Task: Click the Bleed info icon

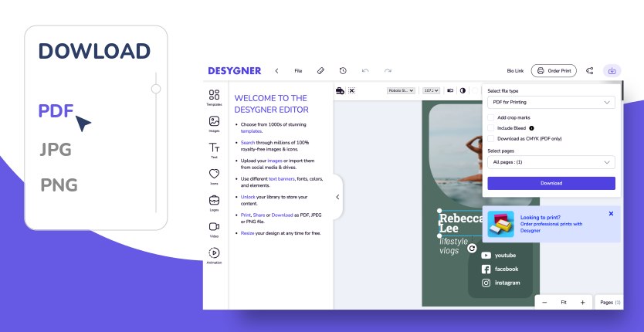Action: [531, 128]
